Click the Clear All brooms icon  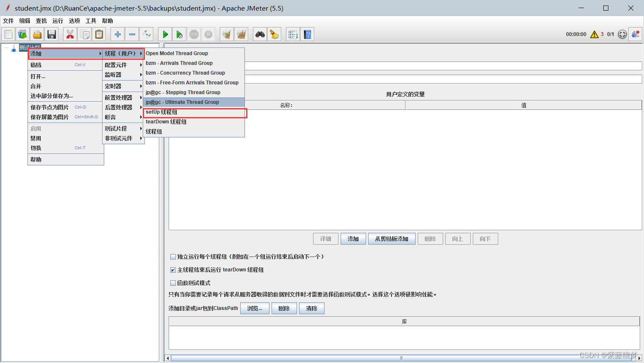241,34
